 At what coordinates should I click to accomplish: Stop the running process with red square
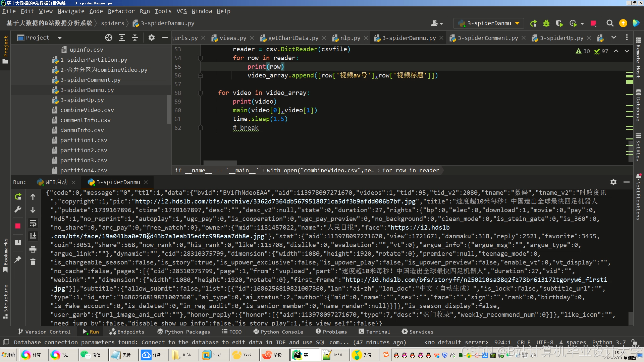[x=18, y=226]
